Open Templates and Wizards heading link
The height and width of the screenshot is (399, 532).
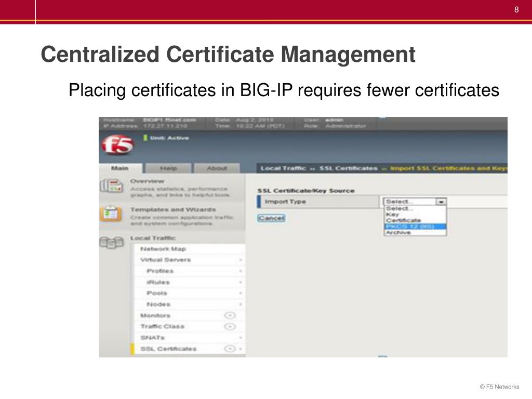click(173, 210)
